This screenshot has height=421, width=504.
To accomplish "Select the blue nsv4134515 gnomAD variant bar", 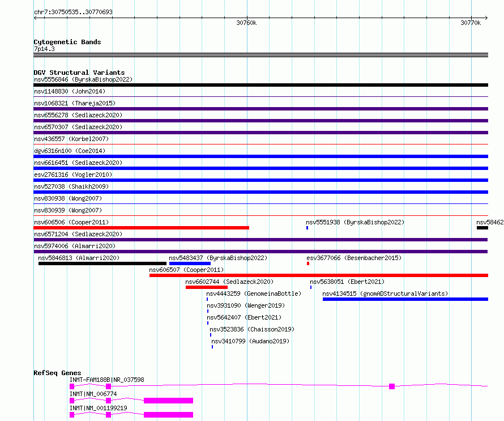I will [405, 299].
